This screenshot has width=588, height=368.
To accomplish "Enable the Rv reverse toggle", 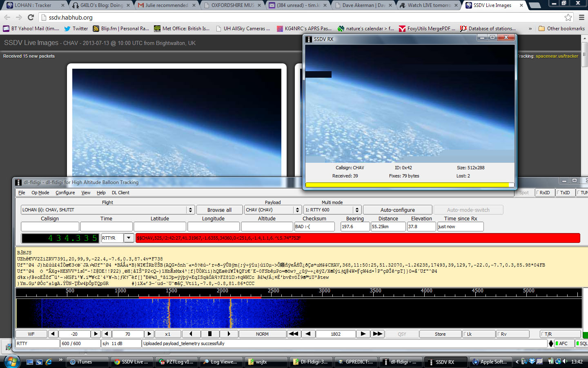I will [x=512, y=334].
